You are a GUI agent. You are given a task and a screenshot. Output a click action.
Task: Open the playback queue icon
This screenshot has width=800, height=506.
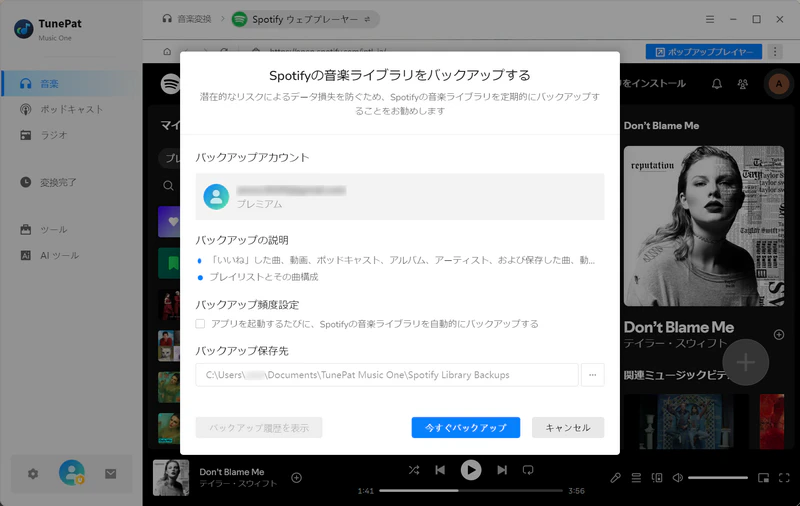[636, 478]
